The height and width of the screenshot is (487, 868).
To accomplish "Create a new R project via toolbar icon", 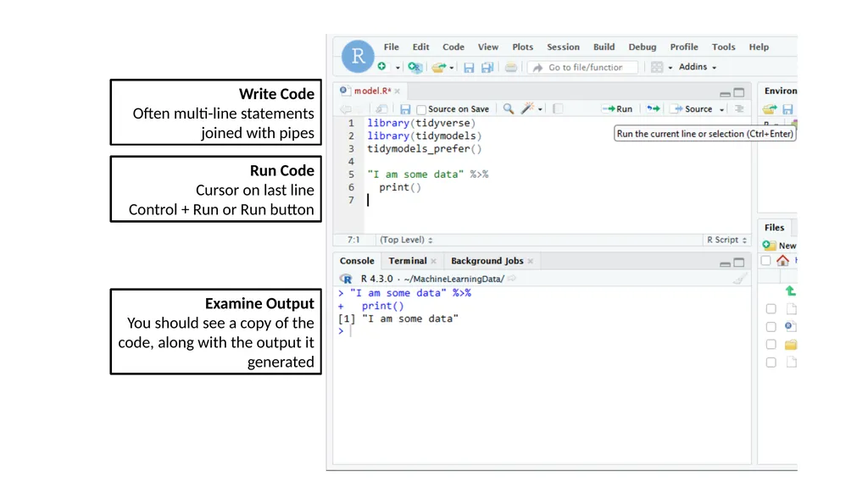I will (x=415, y=67).
